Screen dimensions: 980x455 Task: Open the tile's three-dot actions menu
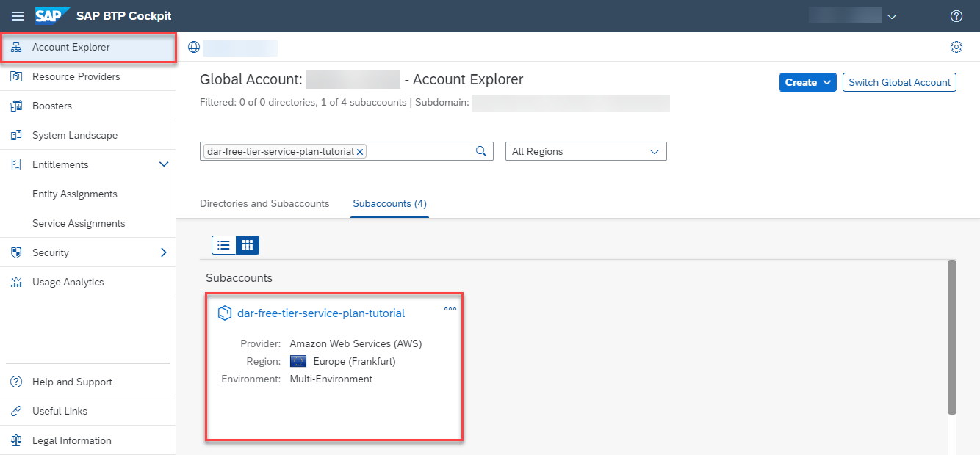(x=450, y=309)
